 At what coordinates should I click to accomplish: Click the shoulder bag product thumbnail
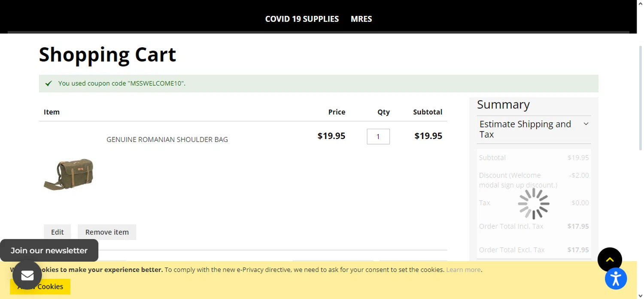click(69, 174)
